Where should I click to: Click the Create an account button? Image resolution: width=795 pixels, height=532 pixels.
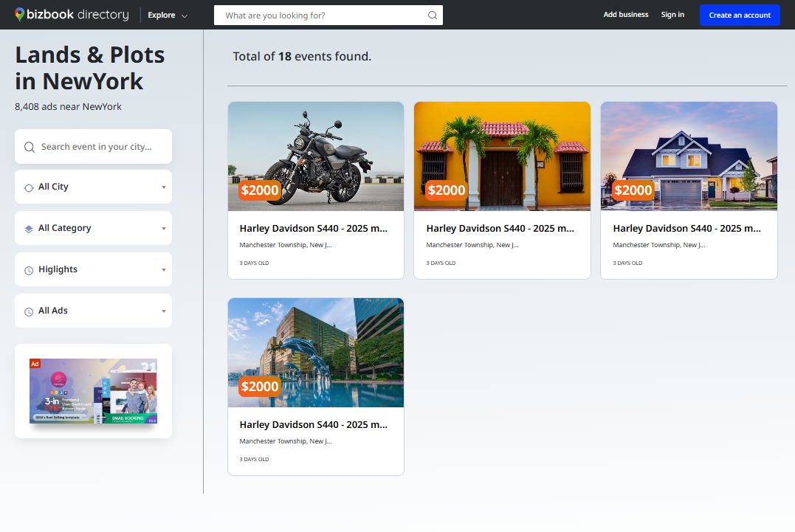(739, 14)
